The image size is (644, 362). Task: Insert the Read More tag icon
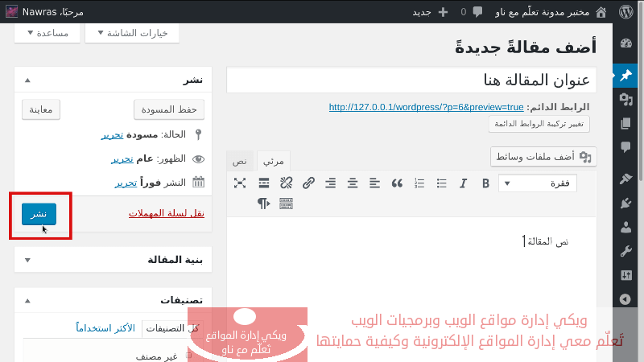click(x=263, y=183)
